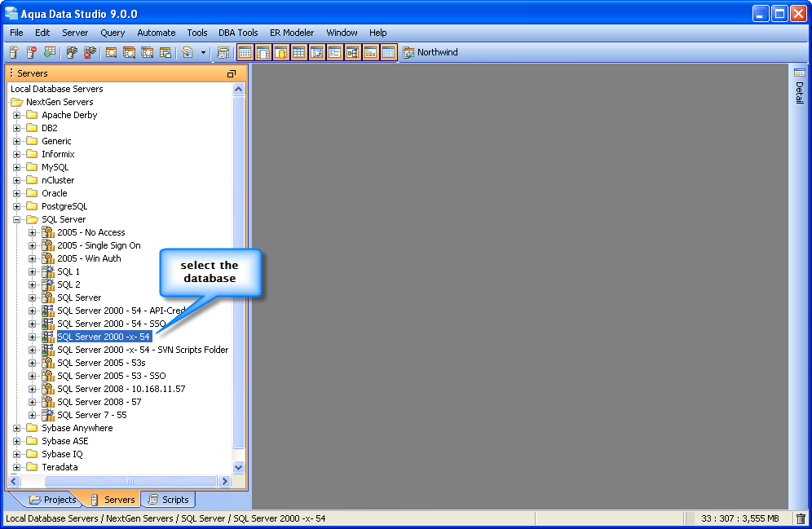Viewport: 812px width, 529px height.
Task: Open the Detail side panel tab
Action: (800, 86)
